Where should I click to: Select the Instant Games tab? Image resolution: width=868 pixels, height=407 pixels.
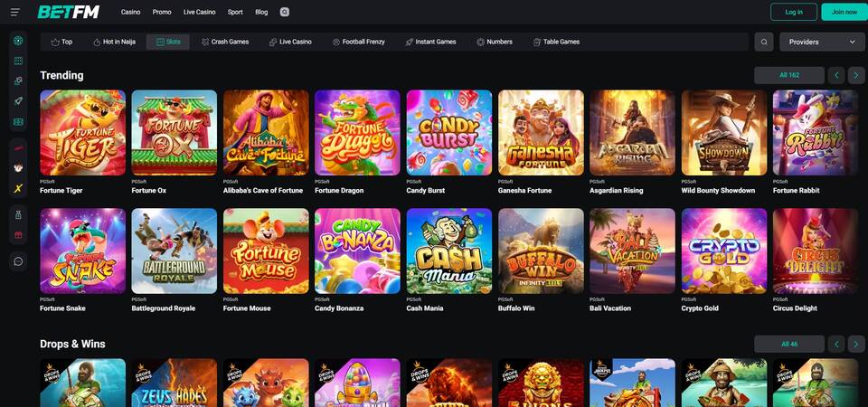430,42
